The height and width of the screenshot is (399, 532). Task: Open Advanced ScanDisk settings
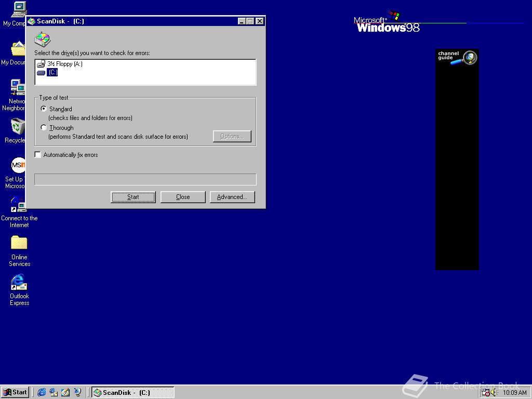pos(232,197)
